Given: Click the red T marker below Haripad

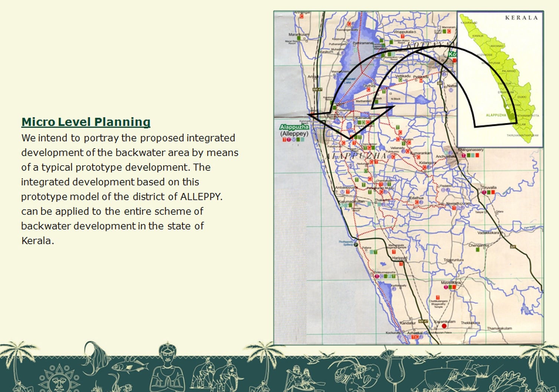Looking at the screenshot, I should pos(401,264).
